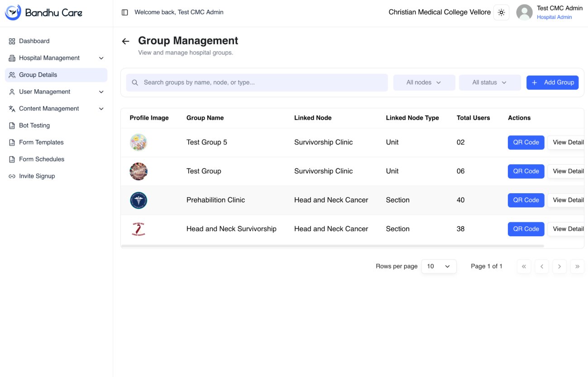Screen dimensions: 588x377
Task: Toggle the sidebar panel icon
Action: [125, 12]
